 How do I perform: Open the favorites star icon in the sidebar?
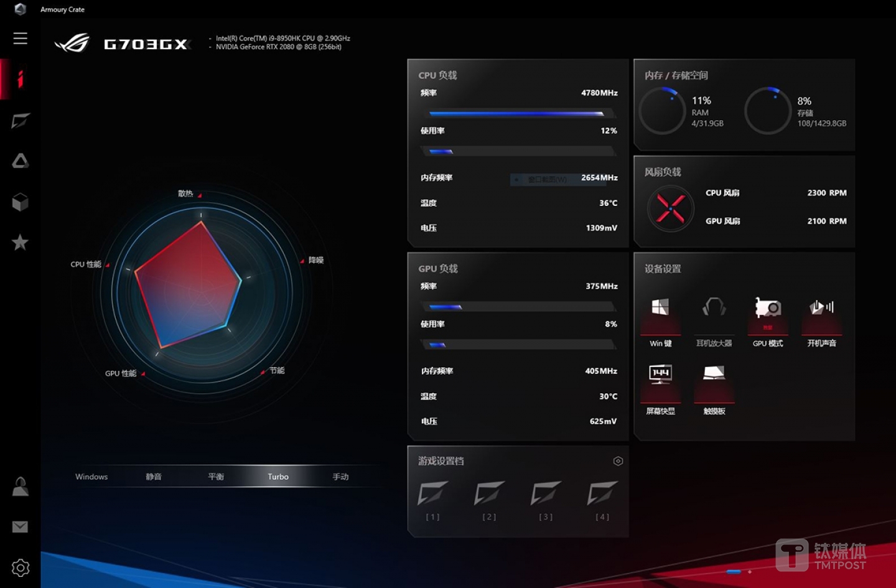[x=20, y=243]
